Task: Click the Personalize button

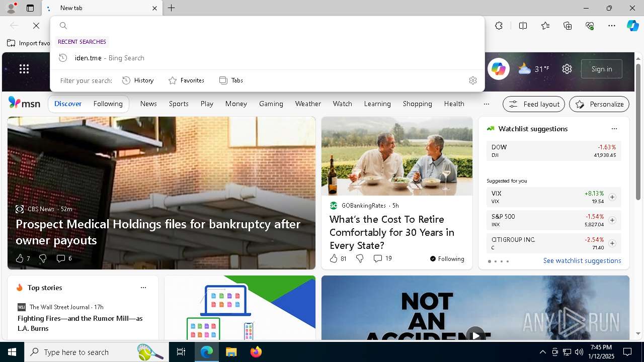Action: pyautogui.click(x=599, y=104)
